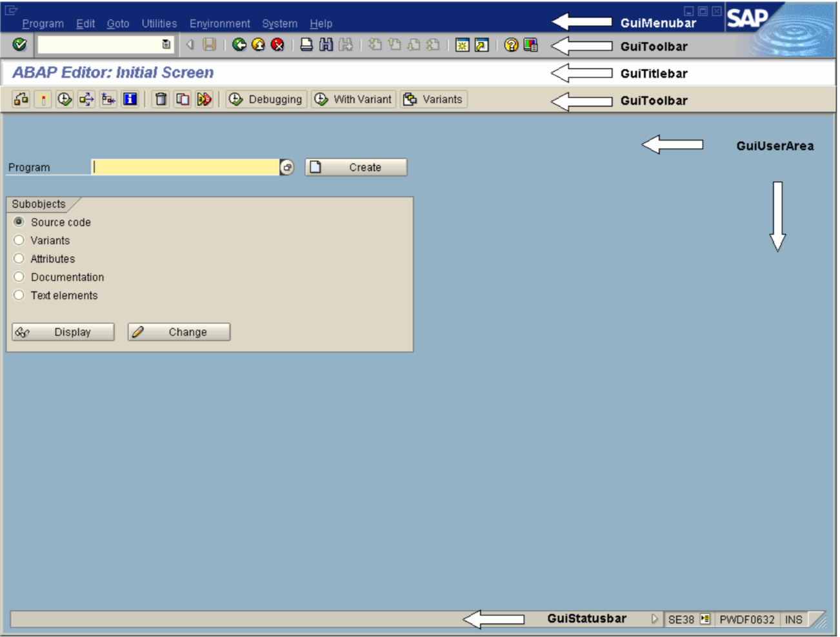This screenshot has height=637, width=840.
Task: Expand the status bar system info triangle
Action: tap(654, 619)
